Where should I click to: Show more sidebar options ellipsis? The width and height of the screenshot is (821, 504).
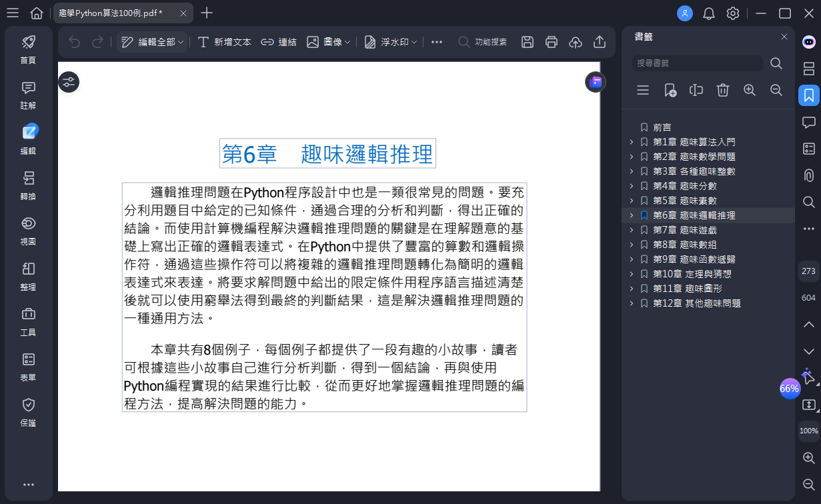point(28,485)
